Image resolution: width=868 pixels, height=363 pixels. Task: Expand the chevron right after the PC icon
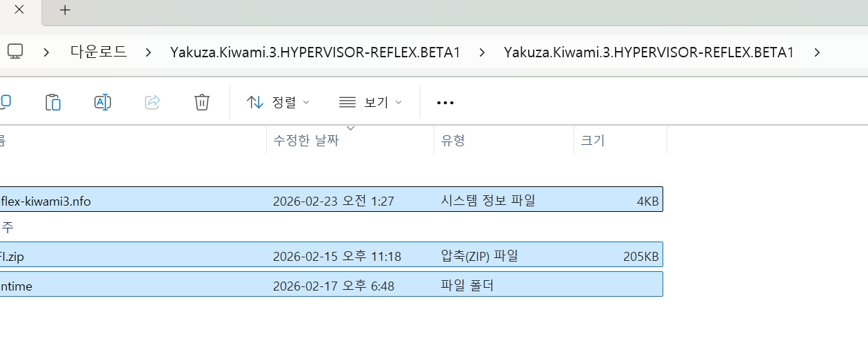[46, 52]
